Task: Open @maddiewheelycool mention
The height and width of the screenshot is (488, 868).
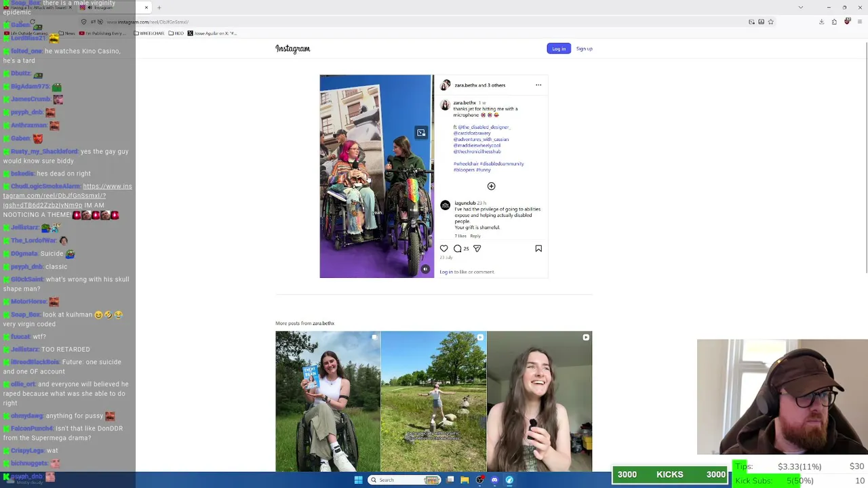Action: pos(477,146)
